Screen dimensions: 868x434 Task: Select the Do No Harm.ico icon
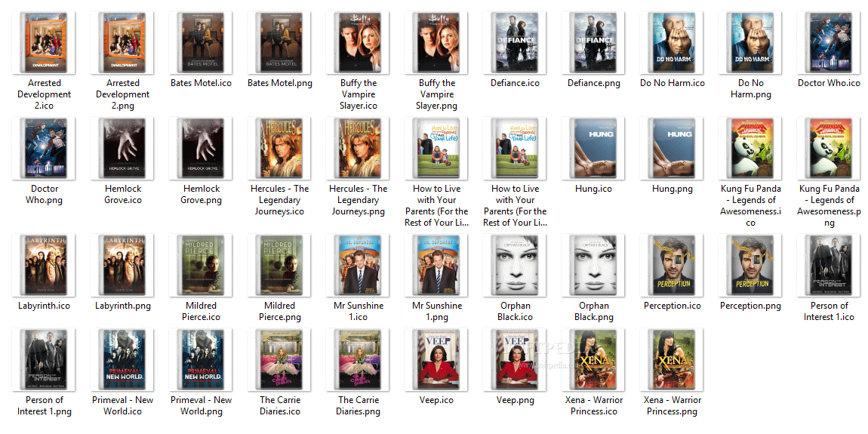point(673,42)
